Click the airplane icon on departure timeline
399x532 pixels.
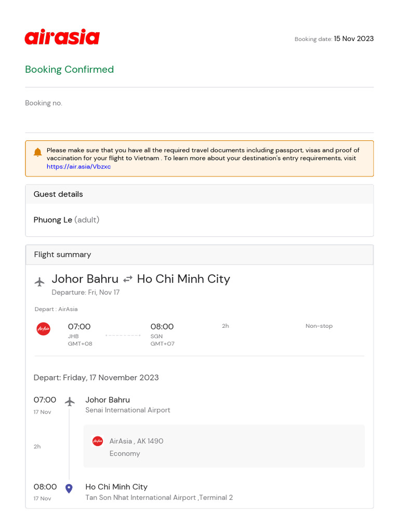(70, 402)
